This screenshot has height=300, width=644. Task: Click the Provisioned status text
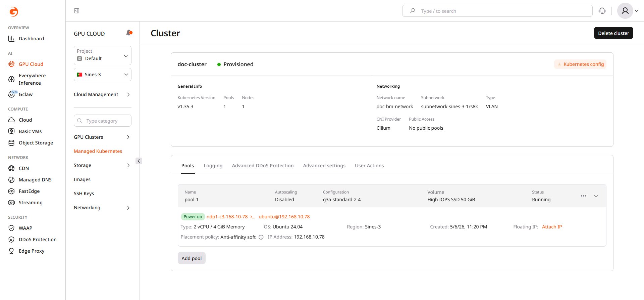(238, 64)
